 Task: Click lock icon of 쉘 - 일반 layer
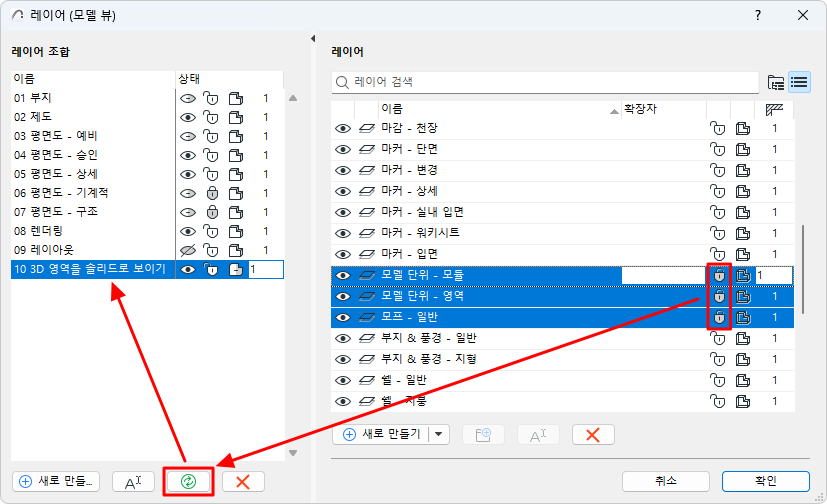718,381
